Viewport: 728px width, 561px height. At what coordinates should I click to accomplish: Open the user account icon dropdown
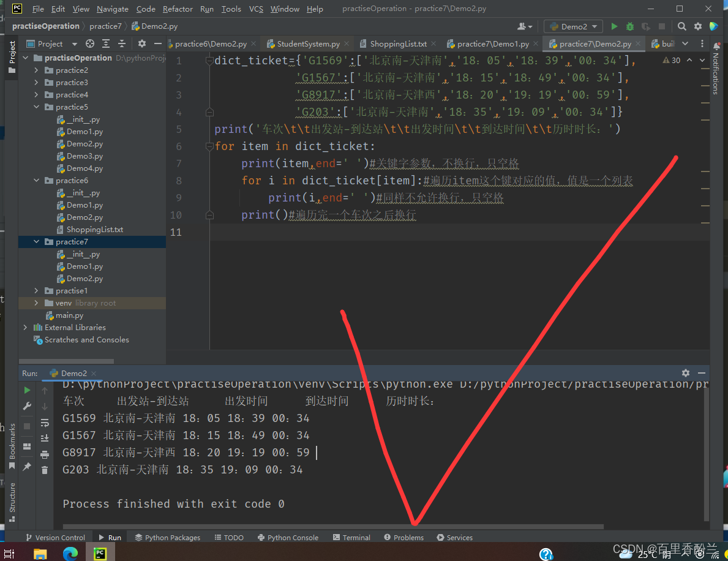pos(525,26)
